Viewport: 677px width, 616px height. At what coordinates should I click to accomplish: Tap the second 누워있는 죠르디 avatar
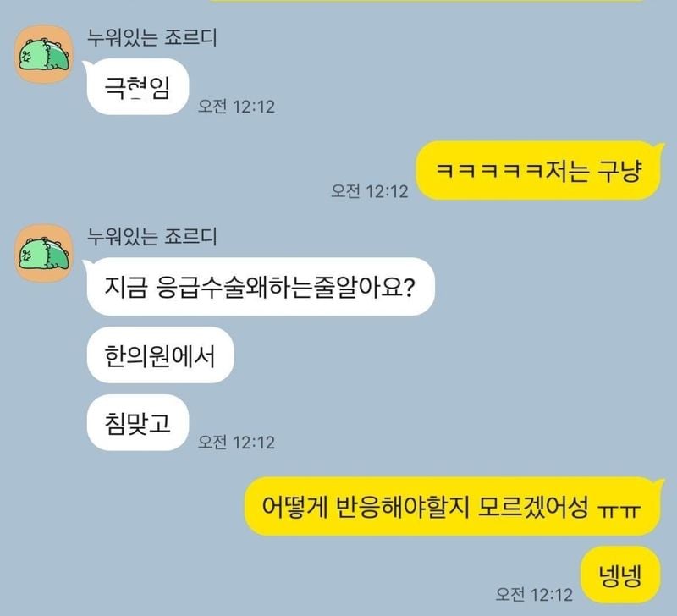(x=44, y=253)
